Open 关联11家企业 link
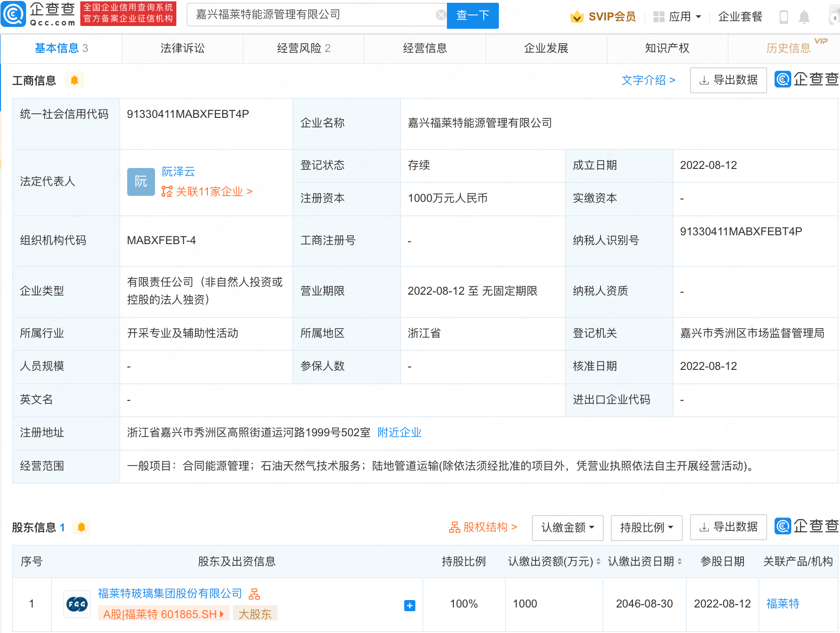Screen dimensions: 840x633 tap(214, 192)
